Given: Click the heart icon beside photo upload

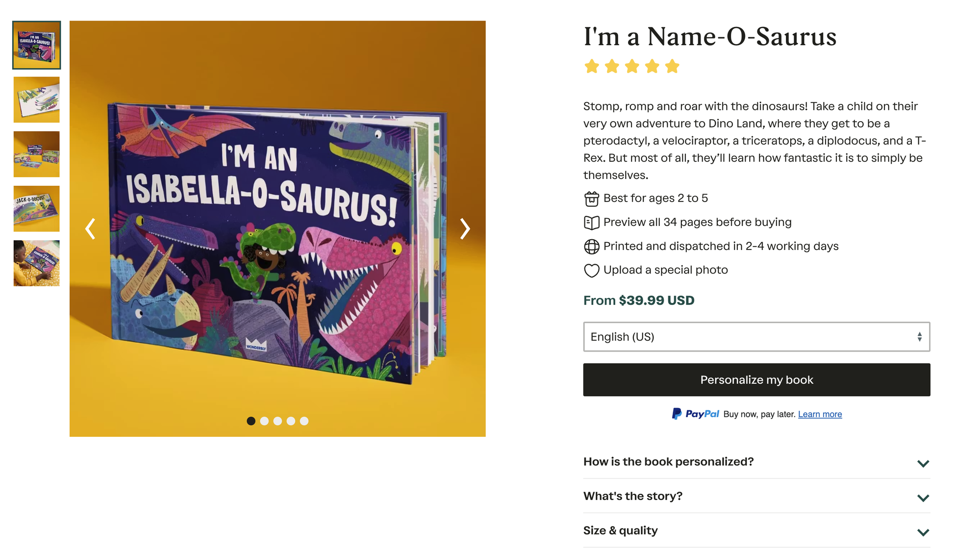Looking at the screenshot, I should pyautogui.click(x=592, y=271).
